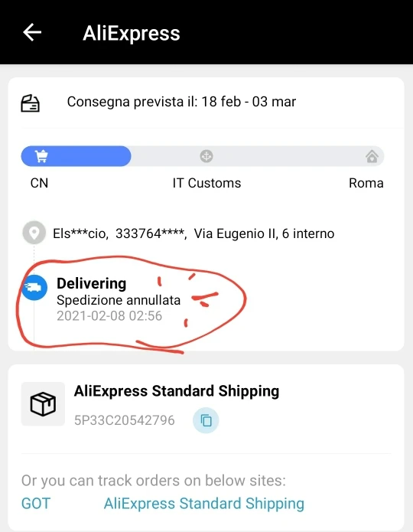Screen dimensions: 413x532
Task: Tap the delivery package icon beside Consegna prevista
Action: coord(31,103)
